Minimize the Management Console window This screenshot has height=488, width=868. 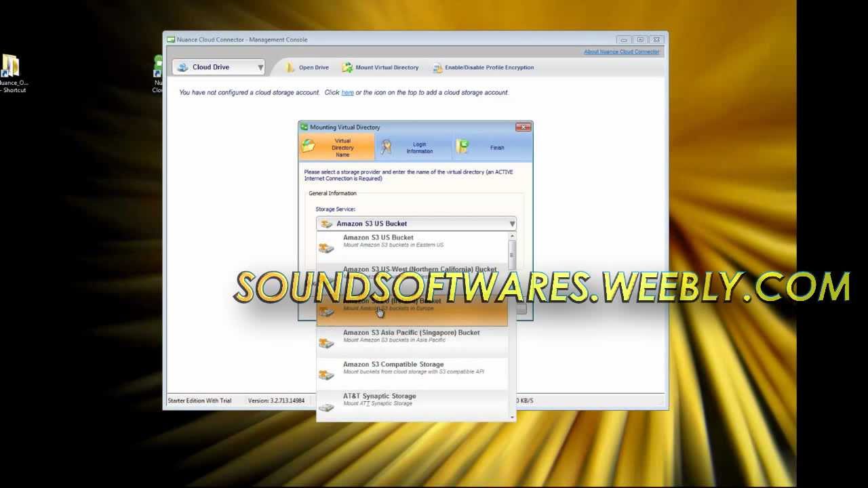623,39
